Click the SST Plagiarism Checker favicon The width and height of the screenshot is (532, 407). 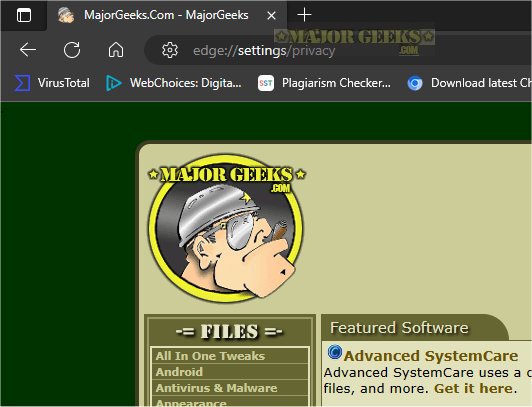pos(266,83)
